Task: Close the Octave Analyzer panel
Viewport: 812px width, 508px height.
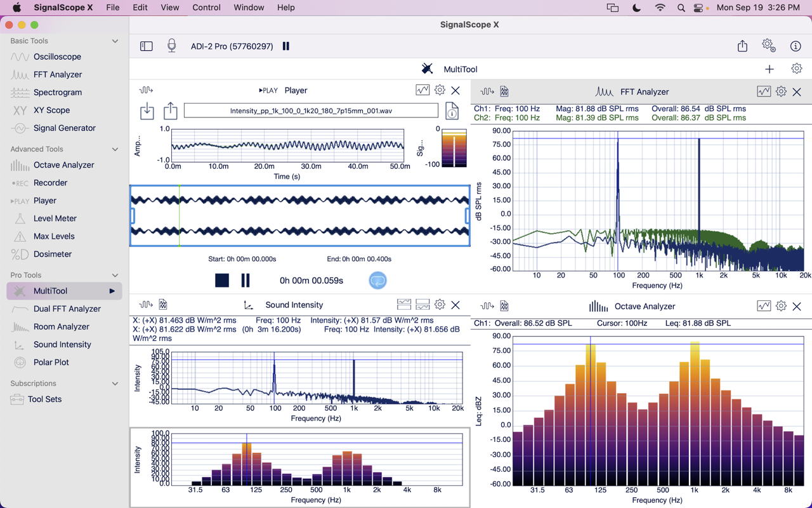Action: pos(797,307)
